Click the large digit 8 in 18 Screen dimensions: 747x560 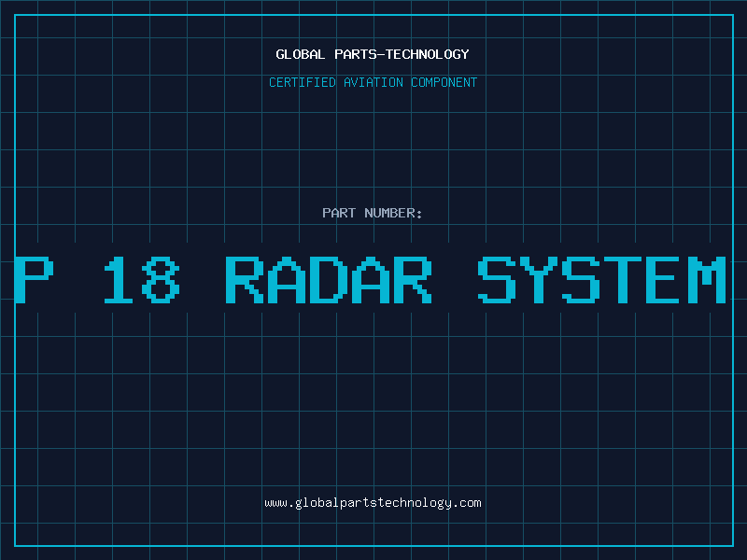pos(162,279)
